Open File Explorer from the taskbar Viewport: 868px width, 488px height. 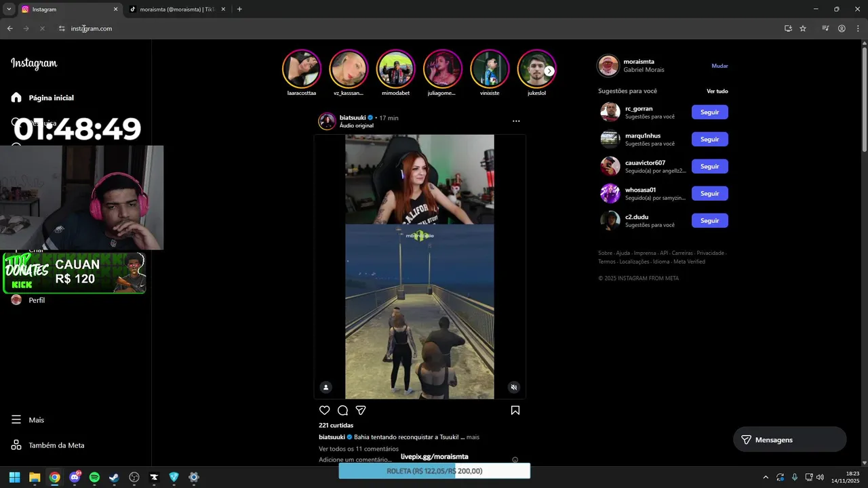coord(35,477)
